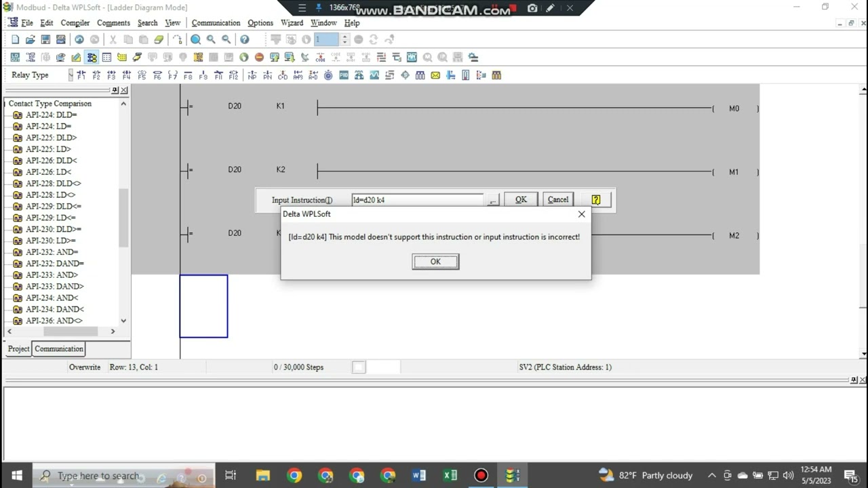Click the M1 output coil
This screenshot has width=868, height=488.
tap(734, 172)
